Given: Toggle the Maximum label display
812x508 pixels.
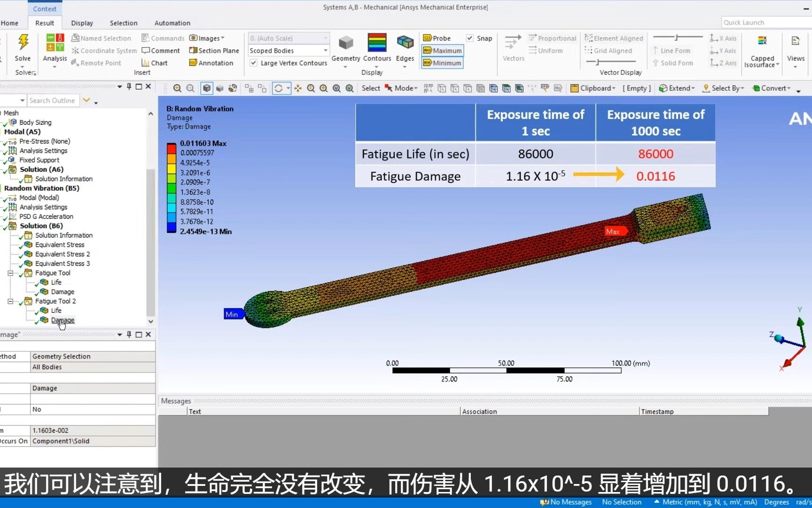Looking at the screenshot, I should pyautogui.click(x=441, y=50).
